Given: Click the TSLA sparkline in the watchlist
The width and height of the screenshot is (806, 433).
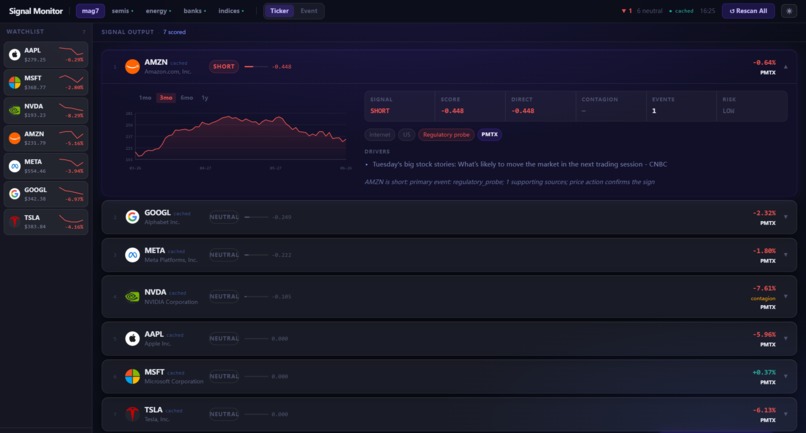Looking at the screenshot, I should tap(71, 219).
